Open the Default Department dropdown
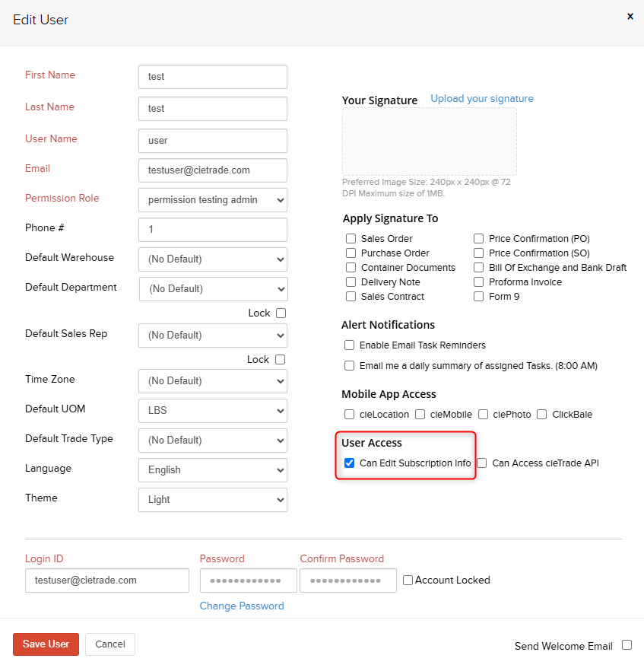This screenshot has height=668, width=644. click(213, 289)
